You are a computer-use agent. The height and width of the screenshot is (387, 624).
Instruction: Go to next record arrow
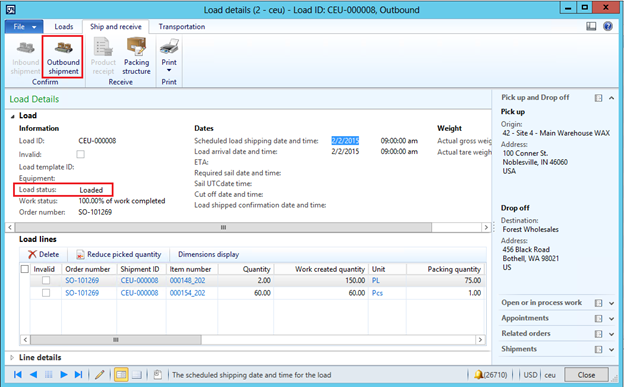click(64, 375)
